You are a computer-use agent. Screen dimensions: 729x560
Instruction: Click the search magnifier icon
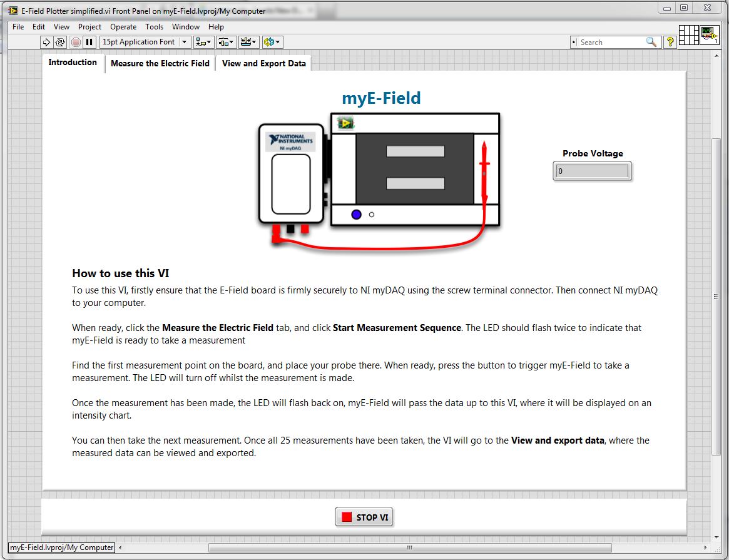click(x=651, y=43)
